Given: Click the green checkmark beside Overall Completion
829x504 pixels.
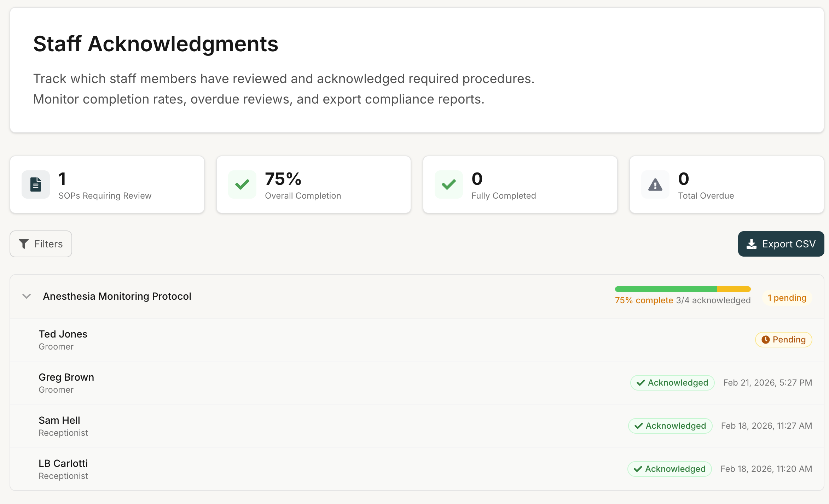Looking at the screenshot, I should click(x=242, y=184).
